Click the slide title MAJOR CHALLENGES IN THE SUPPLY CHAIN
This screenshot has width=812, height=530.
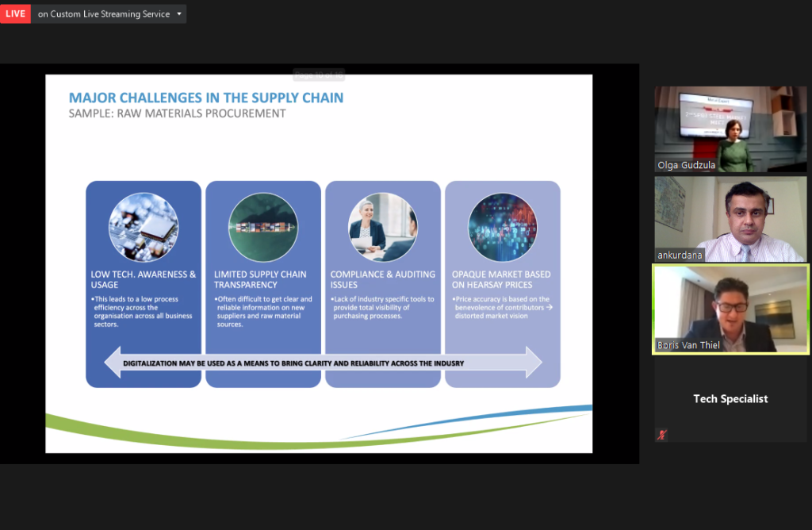coord(206,97)
